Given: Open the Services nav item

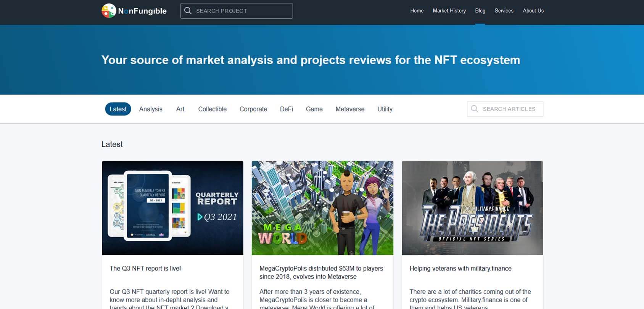Looking at the screenshot, I should point(504,11).
